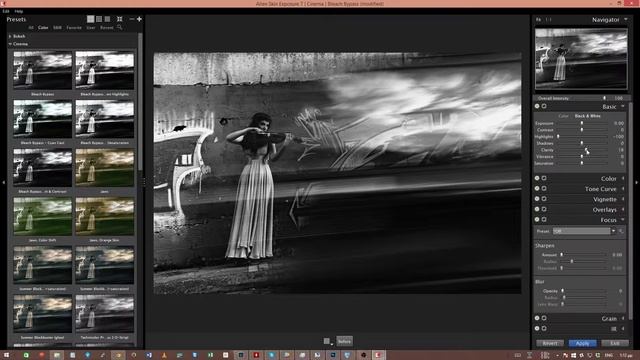
Task: Select the Color tab in Basic panel
Action: pos(563,116)
